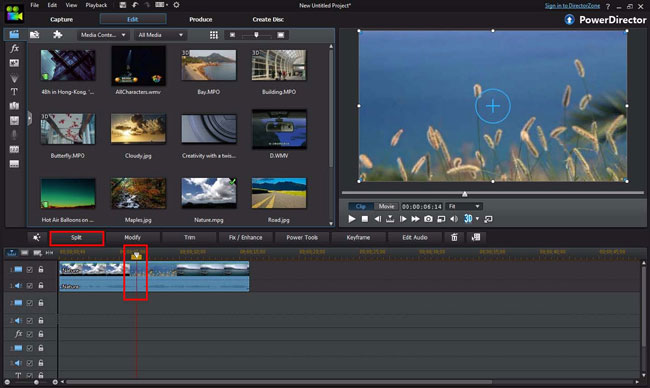Open the Title Room T icon in sidebar
Screen dimensions: 650x388
pos(14,92)
